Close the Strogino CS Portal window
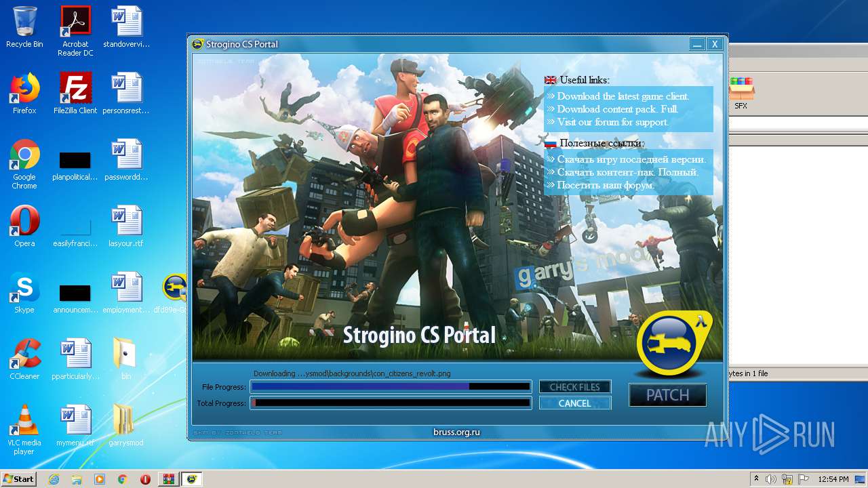Screen dimensions: 868x488 [x=714, y=44]
